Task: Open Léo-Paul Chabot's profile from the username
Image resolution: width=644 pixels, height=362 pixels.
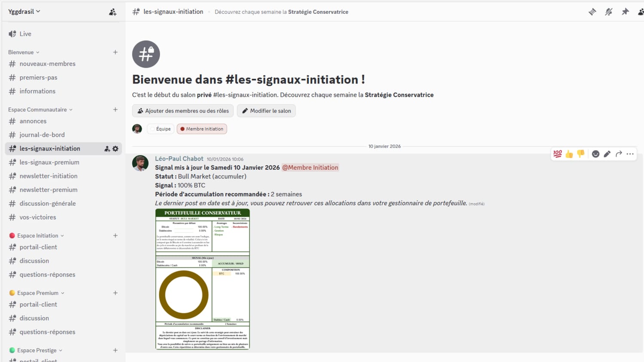Action: coord(179,159)
